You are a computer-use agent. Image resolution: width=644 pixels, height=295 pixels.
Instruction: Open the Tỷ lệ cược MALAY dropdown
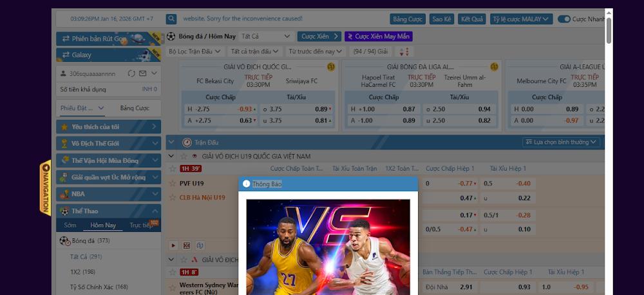(521, 19)
